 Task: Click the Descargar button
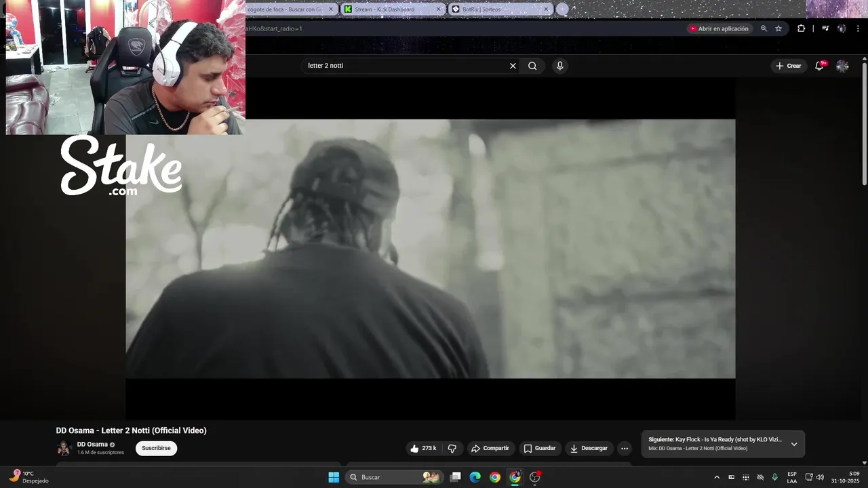point(589,448)
